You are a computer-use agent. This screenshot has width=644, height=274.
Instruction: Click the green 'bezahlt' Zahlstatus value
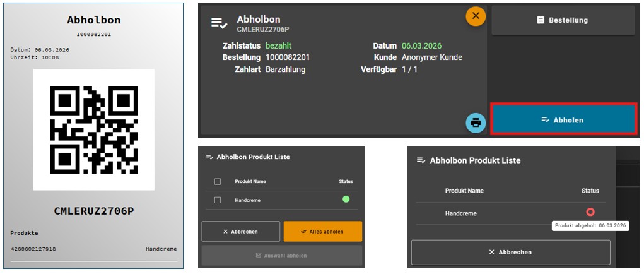point(278,45)
